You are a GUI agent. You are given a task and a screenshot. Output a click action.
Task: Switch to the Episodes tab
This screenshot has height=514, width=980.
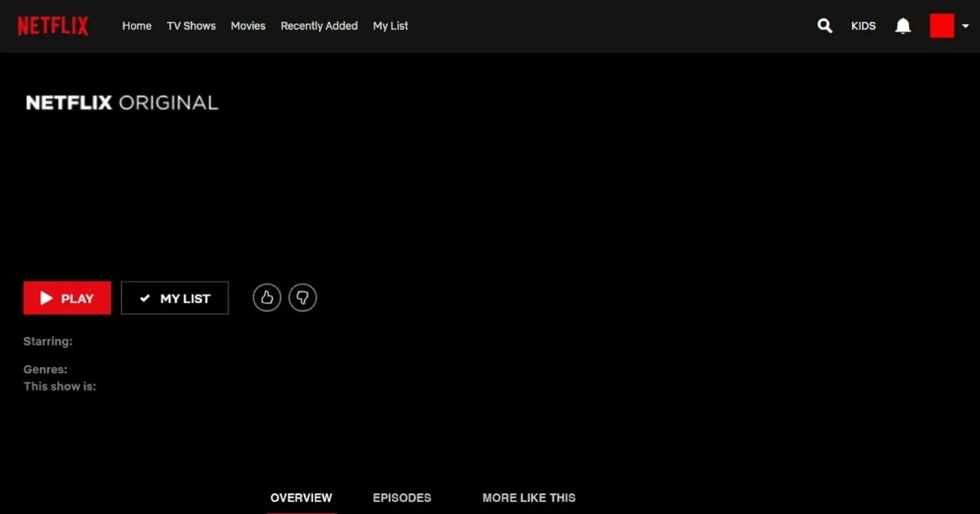[402, 498]
